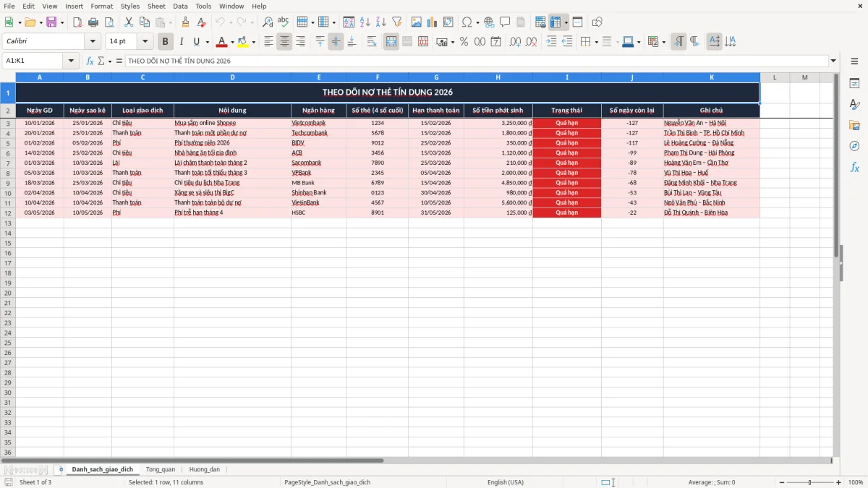Open the sidebar Properties panel
This screenshot has width=868, height=488.
pos(854,83)
